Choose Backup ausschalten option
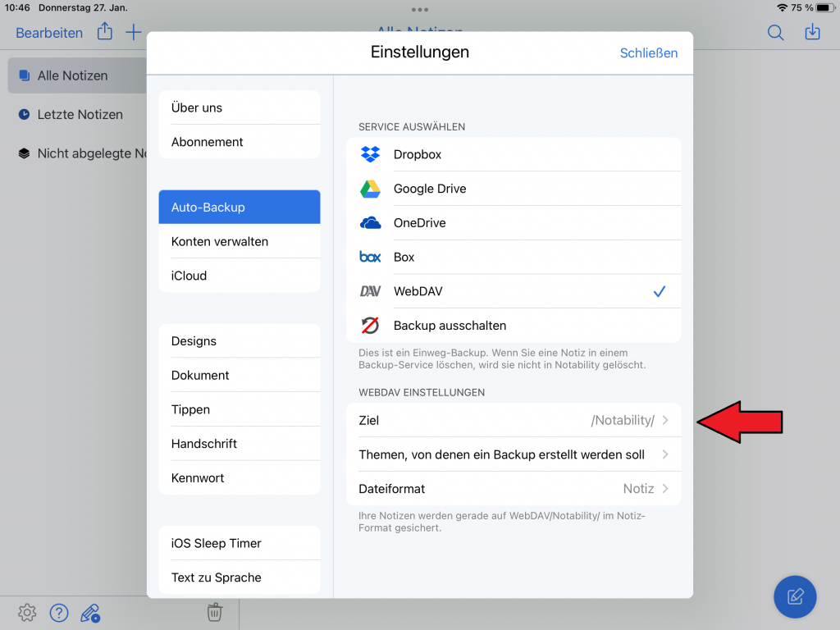The image size is (840, 630). point(514,326)
